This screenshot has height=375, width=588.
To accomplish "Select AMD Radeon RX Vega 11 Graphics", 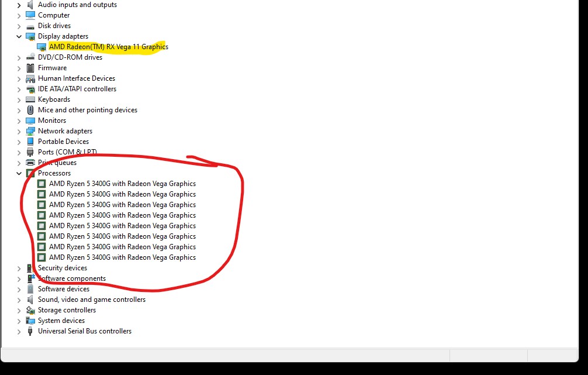I will [108, 47].
